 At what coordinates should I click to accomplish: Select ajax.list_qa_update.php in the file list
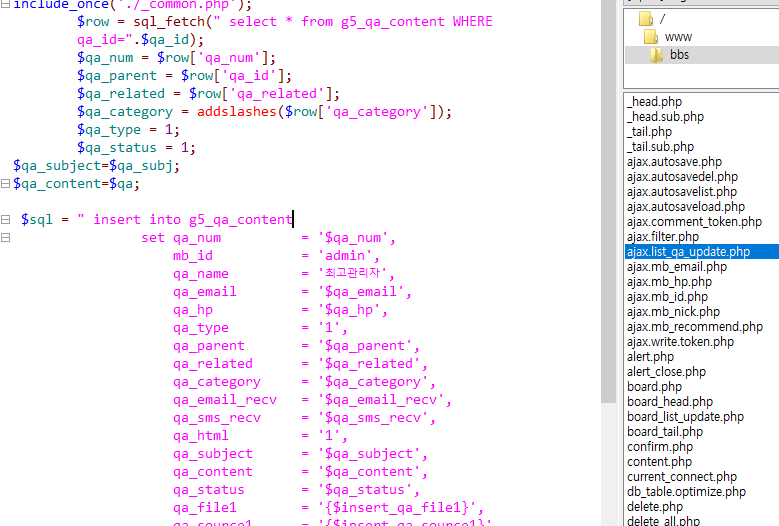tap(688, 252)
